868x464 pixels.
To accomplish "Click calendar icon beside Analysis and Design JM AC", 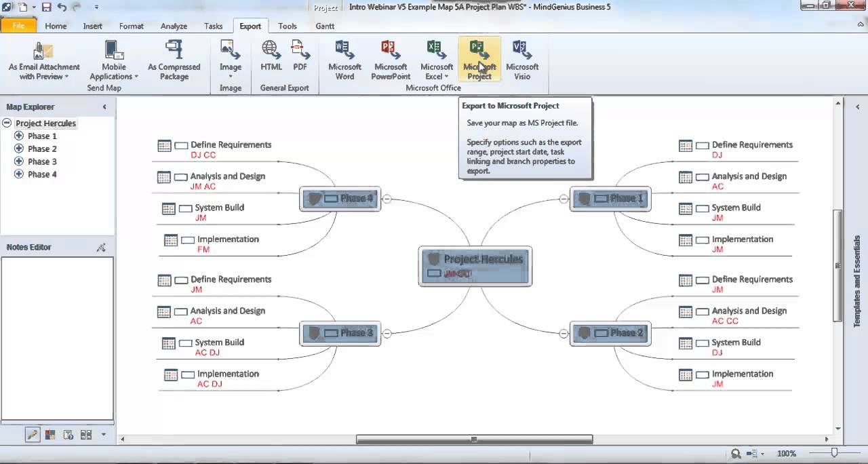I will pos(163,177).
